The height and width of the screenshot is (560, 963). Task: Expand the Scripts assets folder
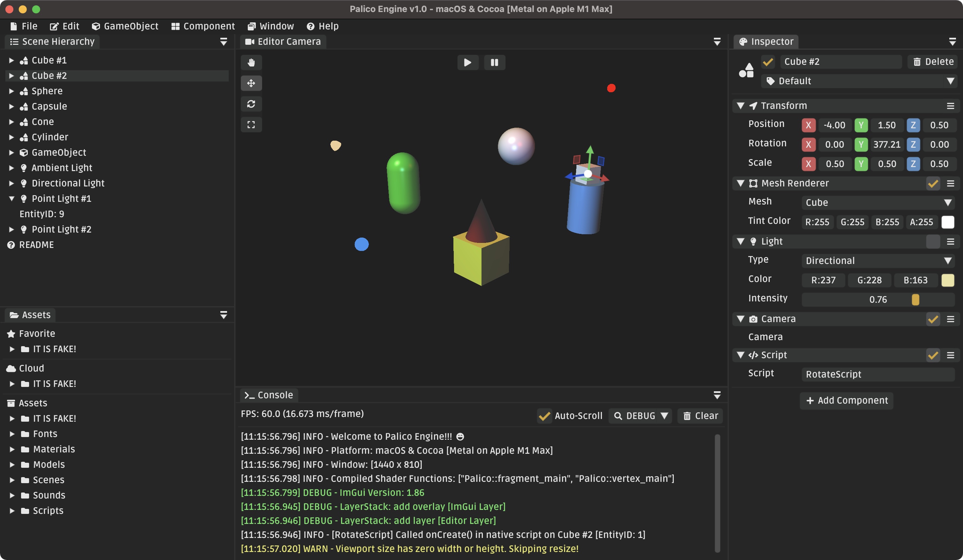[12, 511]
